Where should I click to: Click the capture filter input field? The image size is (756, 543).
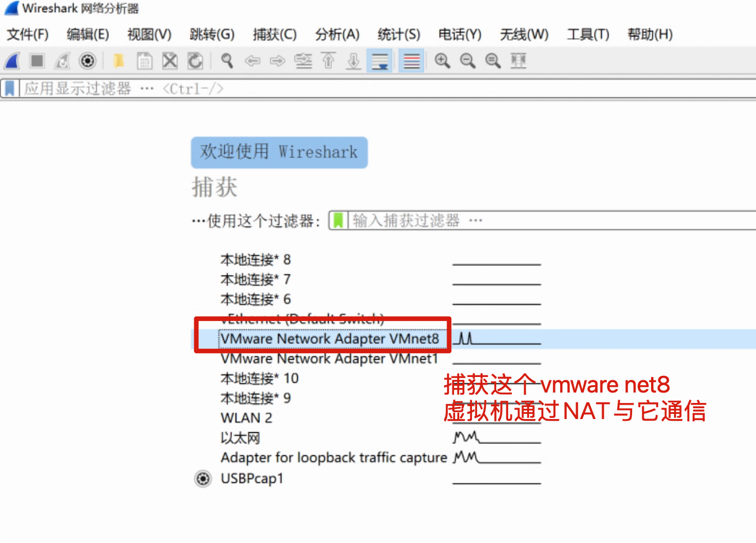(x=547, y=220)
